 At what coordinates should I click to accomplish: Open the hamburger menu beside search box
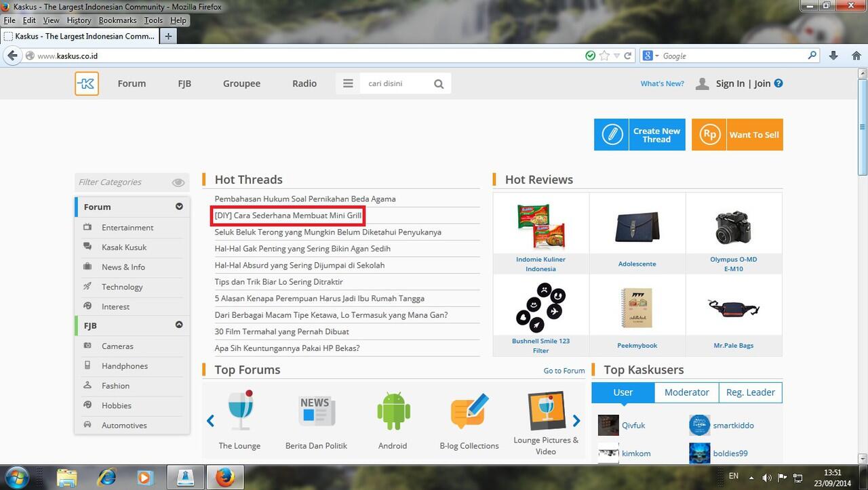[348, 83]
